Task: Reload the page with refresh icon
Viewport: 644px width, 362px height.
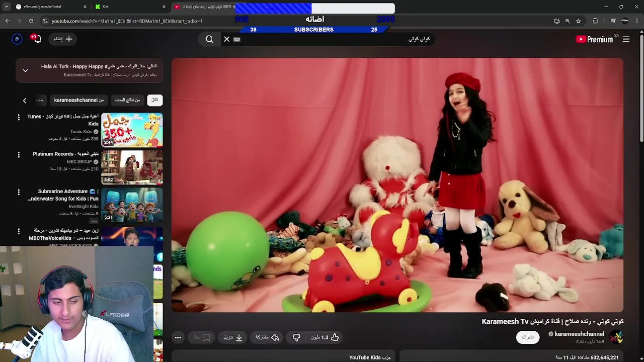Action: 31,21
